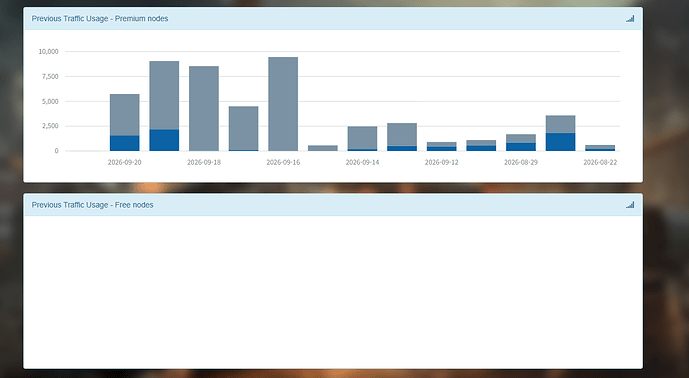Click the 2026-09-12 date label
Image resolution: width=689 pixels, height=378 pixels.
(x=442, y=162)
